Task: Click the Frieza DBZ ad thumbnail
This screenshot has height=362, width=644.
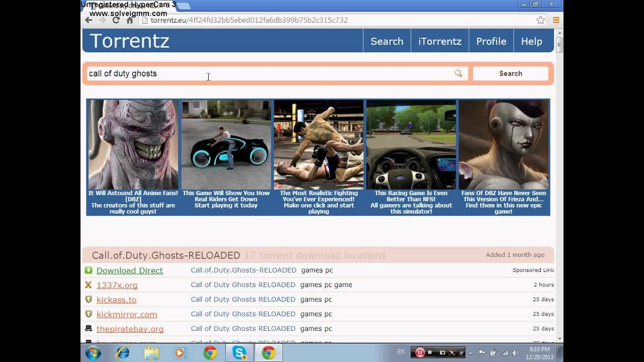Action: pyautogui.click(x=504, y=144)
